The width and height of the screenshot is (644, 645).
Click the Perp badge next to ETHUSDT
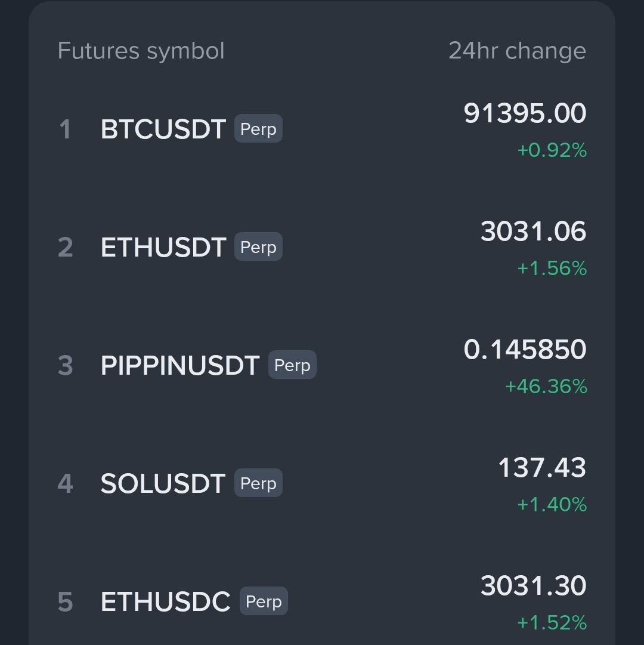click(258, 247)
